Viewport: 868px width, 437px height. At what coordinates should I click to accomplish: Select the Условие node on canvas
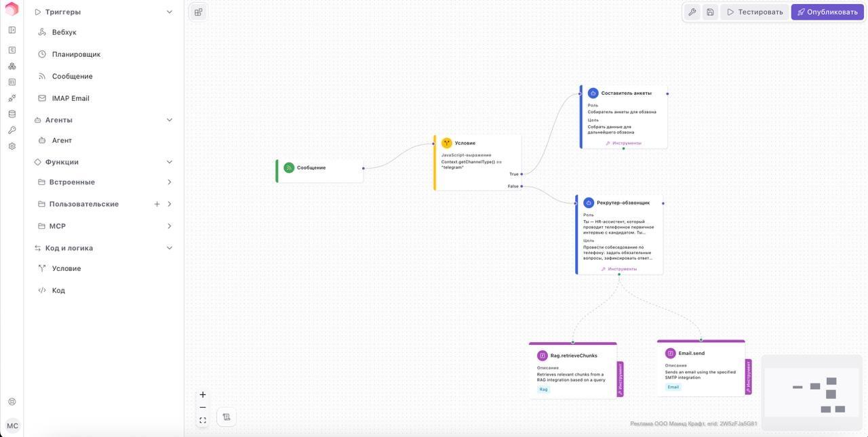[478, 144]
